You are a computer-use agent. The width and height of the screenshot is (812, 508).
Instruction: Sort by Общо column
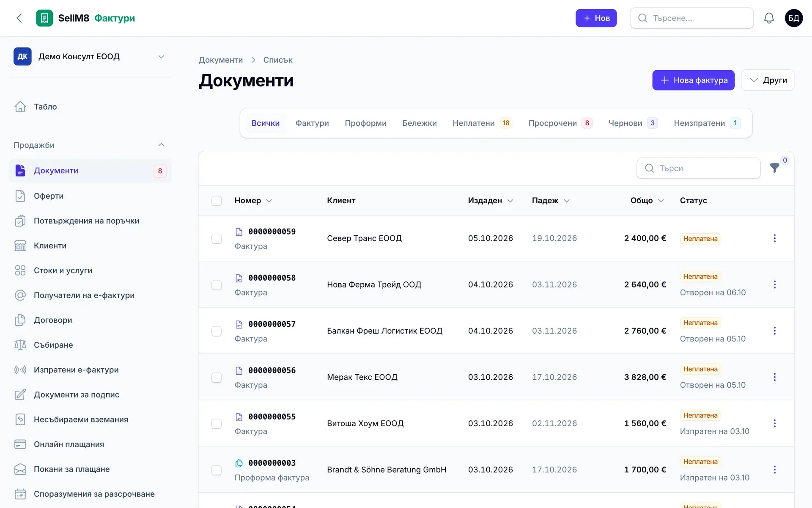click(x=647, y=201)
